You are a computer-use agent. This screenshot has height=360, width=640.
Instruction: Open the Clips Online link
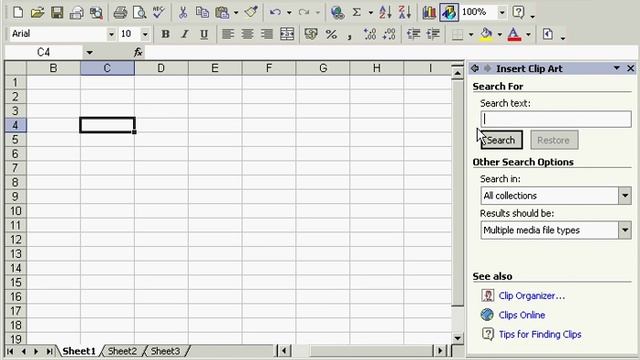522,315
